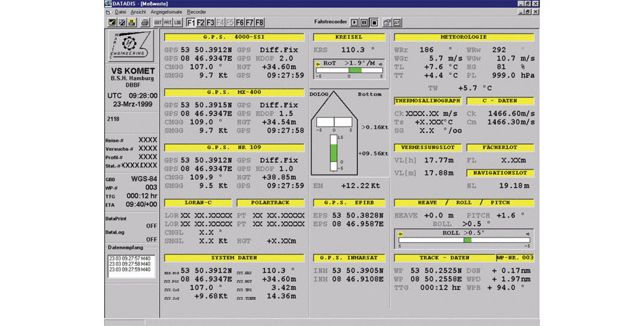Switch to the F1 display page
Viewport: 644px width, 326px height.
(x=191, y=23)
